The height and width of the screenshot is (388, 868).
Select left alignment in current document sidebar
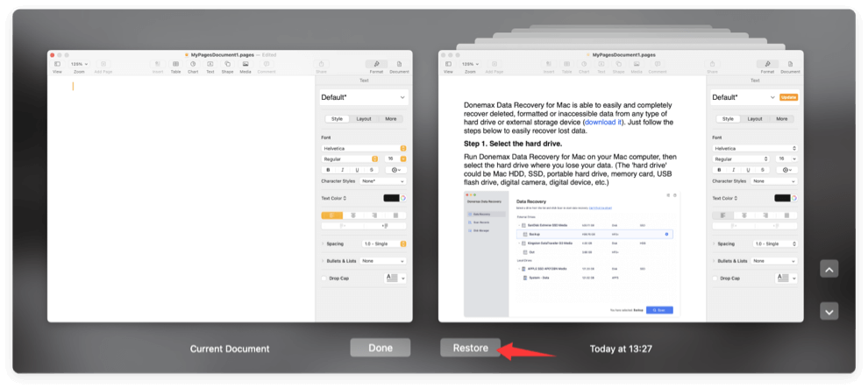(x=332, y=215)
